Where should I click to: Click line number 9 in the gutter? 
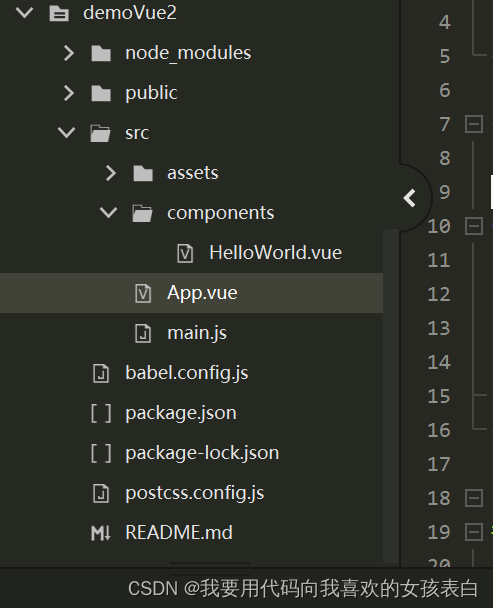[x=445, y=192]
